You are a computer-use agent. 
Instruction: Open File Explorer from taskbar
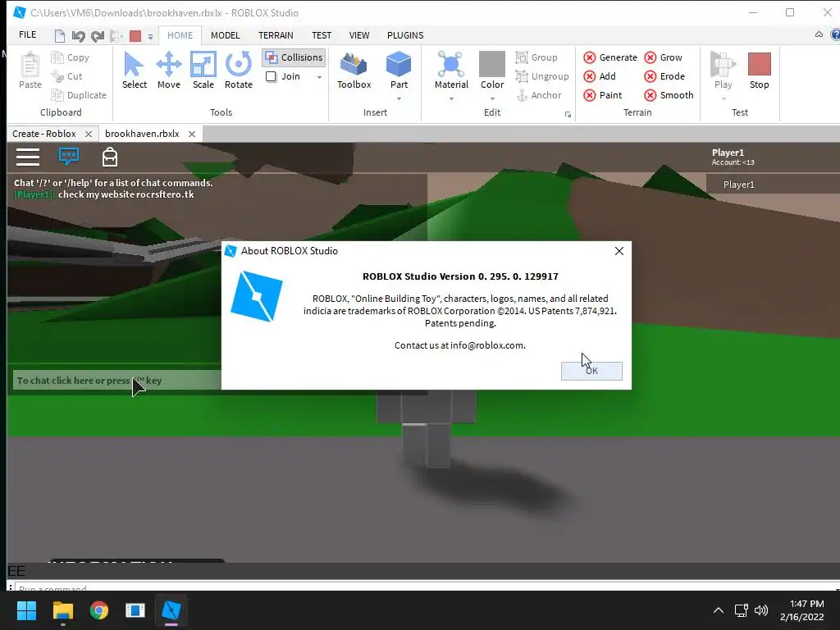(x=62, y=610)
